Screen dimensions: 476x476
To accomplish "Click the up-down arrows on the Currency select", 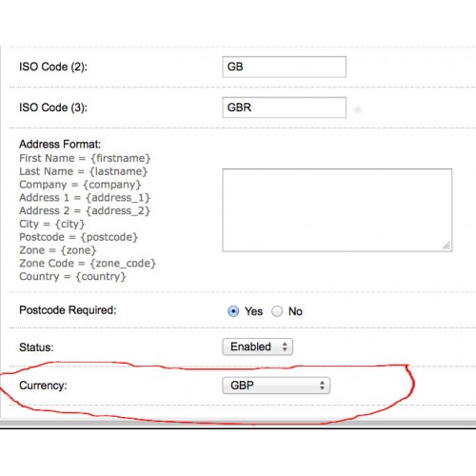I will click(x=322, y=386).
